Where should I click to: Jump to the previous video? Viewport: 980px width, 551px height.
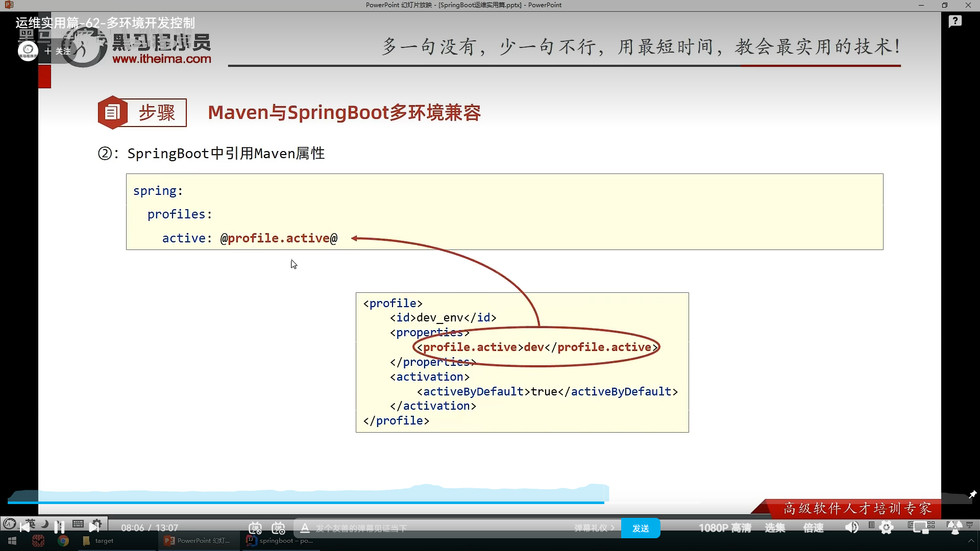(x=24, y=527)
